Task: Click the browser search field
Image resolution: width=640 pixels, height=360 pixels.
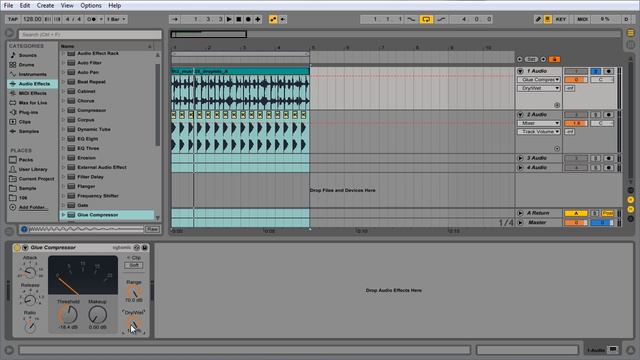Action: pyautogui.click(x=90, y=35)
